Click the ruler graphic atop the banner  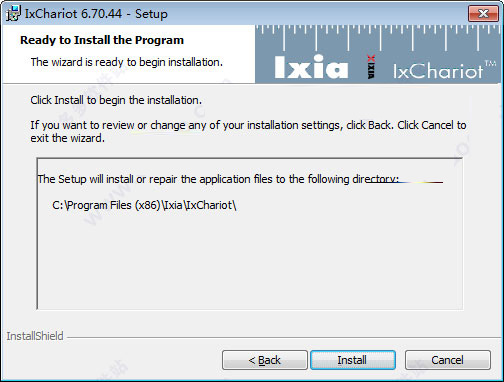pyautogui.click(x=379, y=37)
